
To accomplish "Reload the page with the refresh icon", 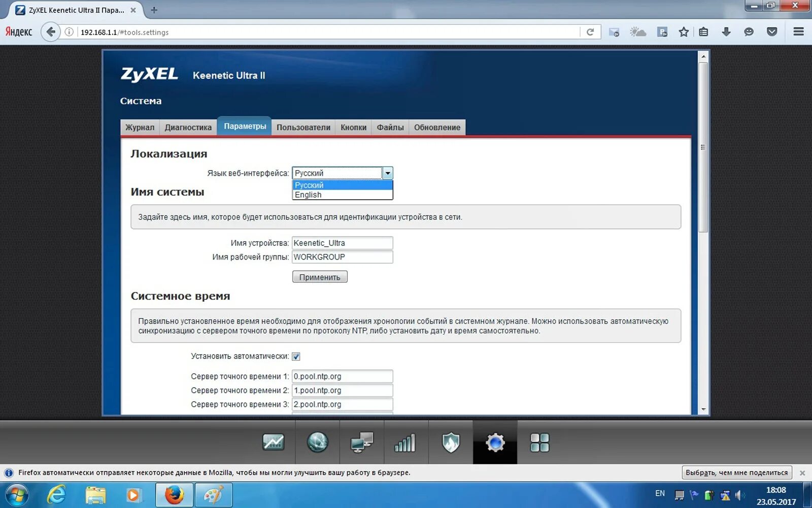I will [x=590, y=32].
